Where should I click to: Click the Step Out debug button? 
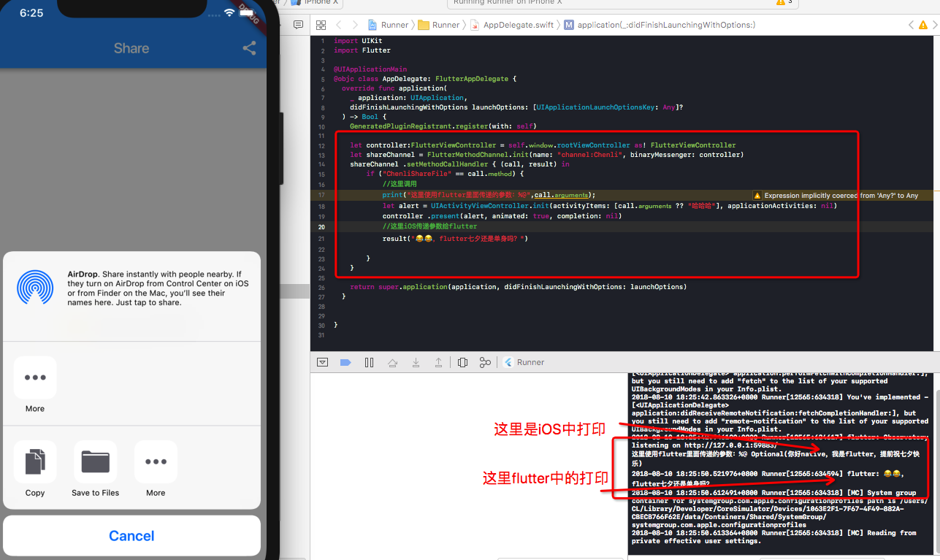tap(438, 362)
